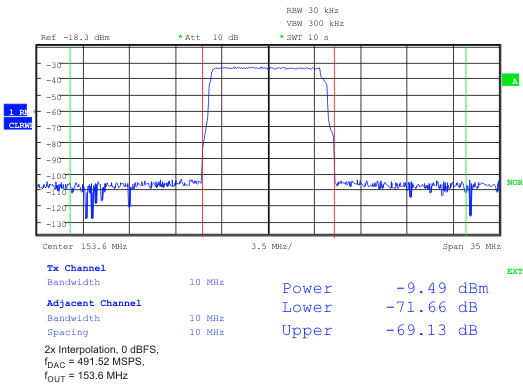Click the fDAC = 491.52 MSPS text
Viewport: 523px width, 388px height.
coord(94,363)
